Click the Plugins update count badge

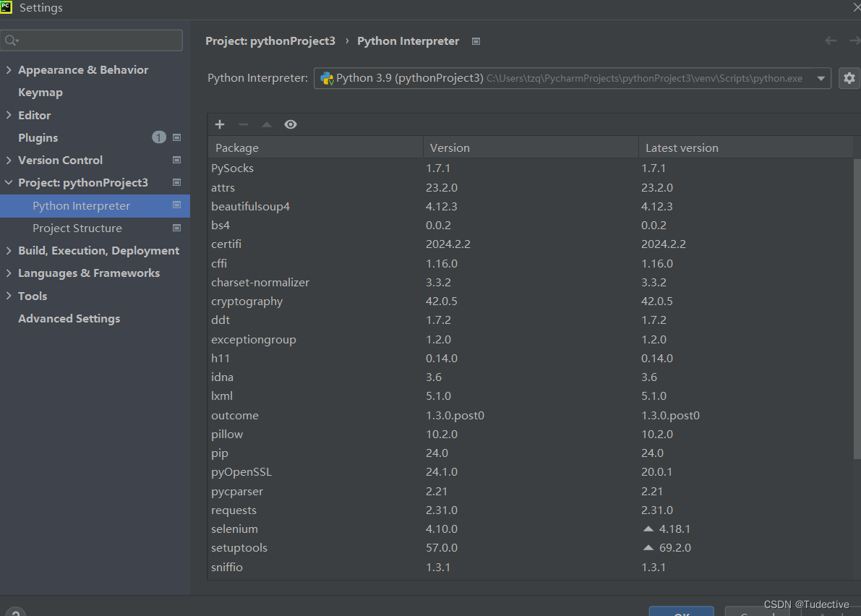pyautogui.click(x=159, y=137)
